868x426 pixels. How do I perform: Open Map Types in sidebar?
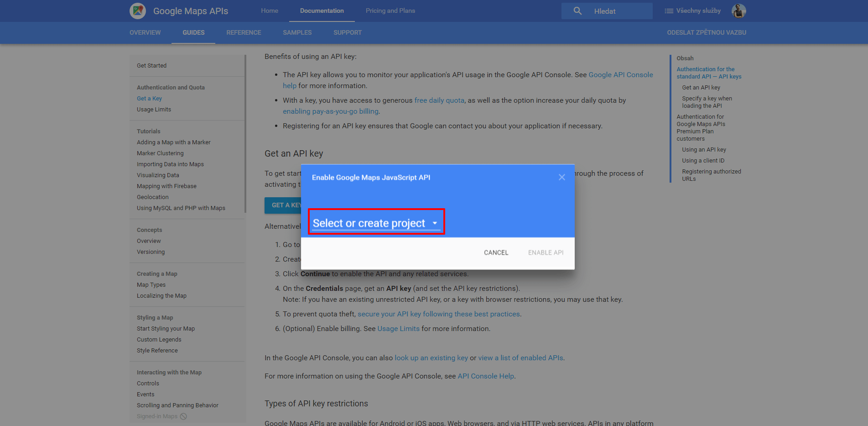151,284
